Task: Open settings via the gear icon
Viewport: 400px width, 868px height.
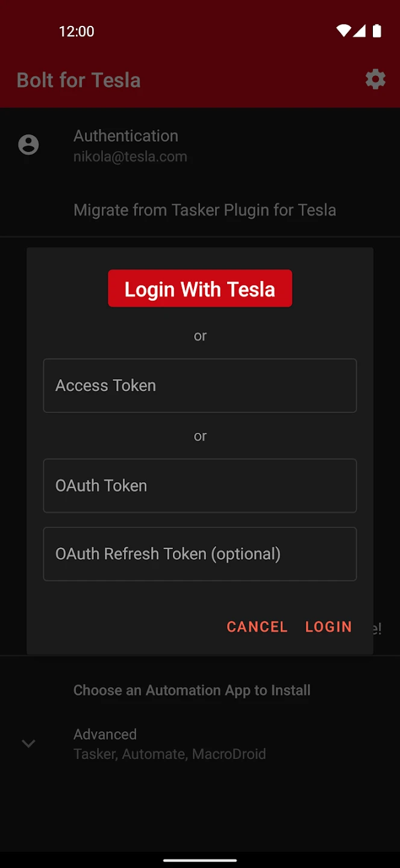Action: [375, 80]
